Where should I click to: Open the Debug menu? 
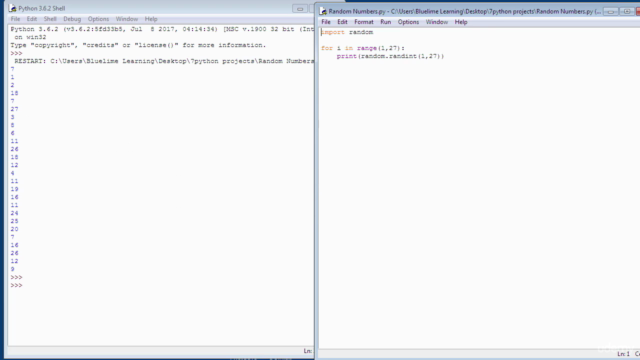click(x=72, y=19)
